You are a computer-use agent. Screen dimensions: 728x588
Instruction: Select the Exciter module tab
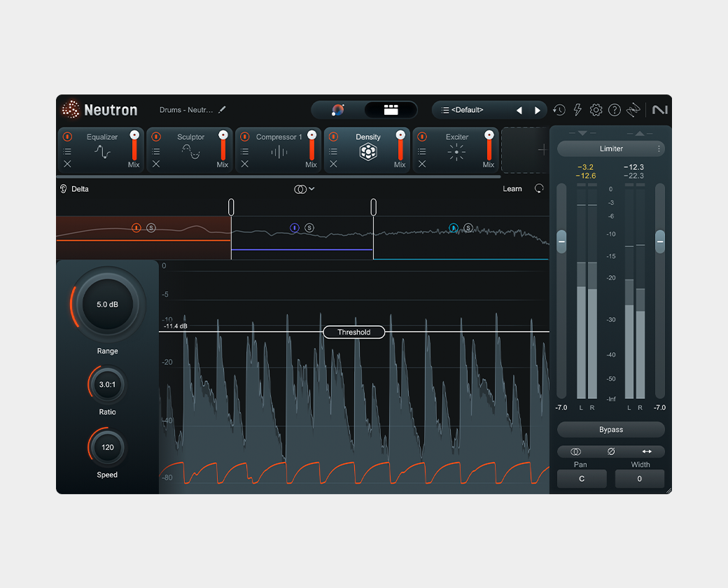[456, 150]
